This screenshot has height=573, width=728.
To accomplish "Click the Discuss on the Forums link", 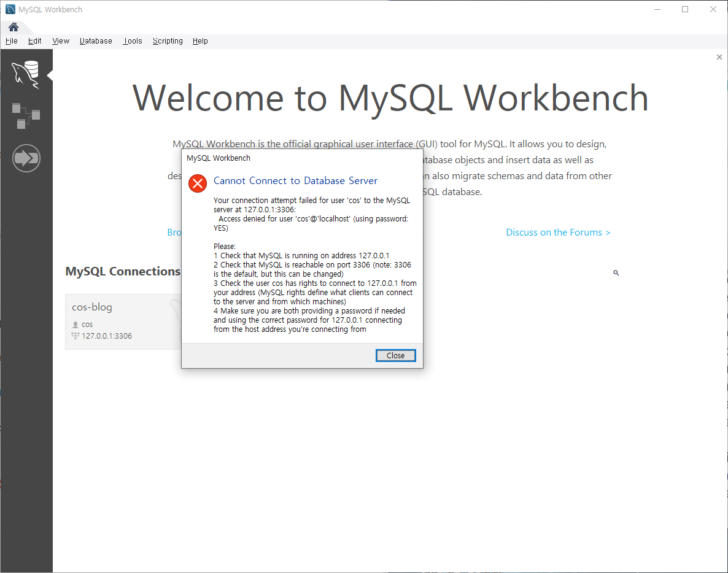I will (558, 233).
